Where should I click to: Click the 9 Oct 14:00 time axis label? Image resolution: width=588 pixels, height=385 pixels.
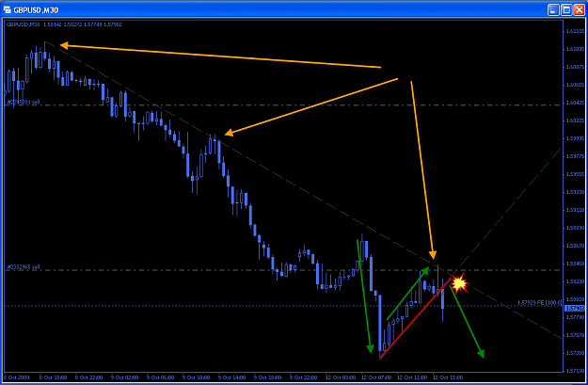pos(231,377)
